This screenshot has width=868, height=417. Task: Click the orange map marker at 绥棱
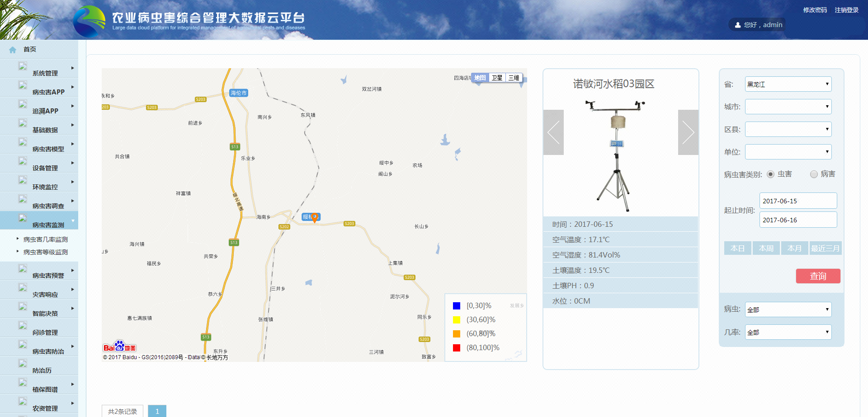point(315,218)
